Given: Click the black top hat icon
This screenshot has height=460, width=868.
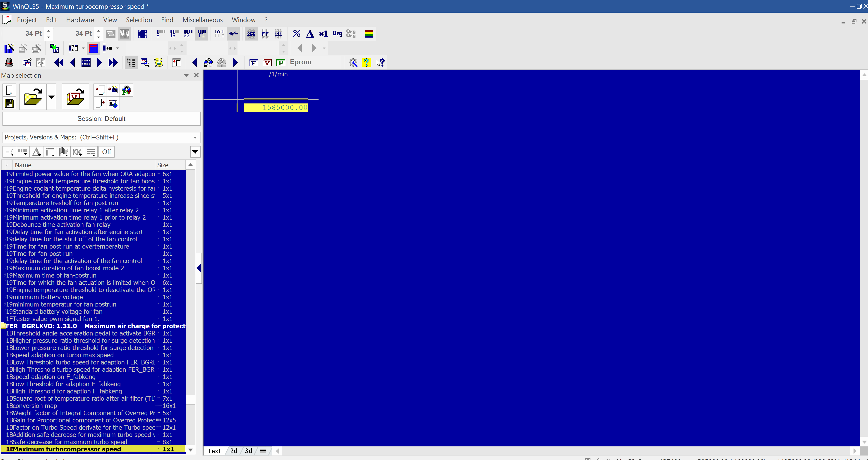Looking at the screenshot, I should point(9,62).
